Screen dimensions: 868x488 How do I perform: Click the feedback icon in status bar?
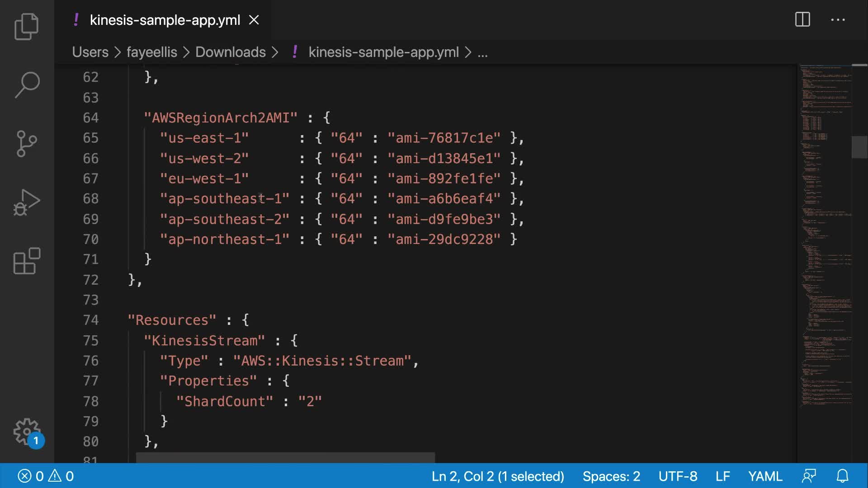point(809,476)
